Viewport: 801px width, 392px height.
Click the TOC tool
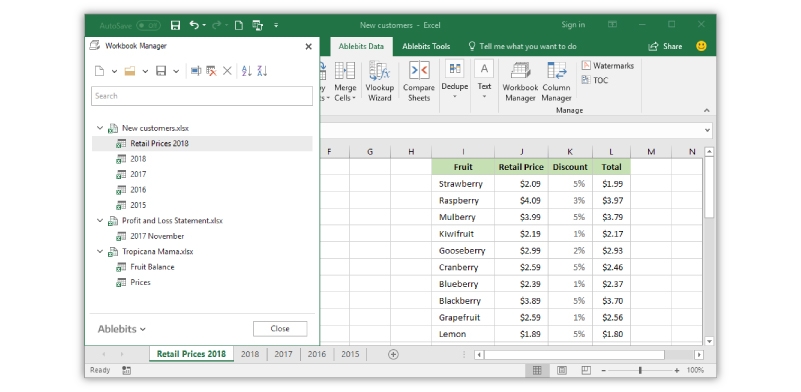pyautogui.click(x=595, y=80)
